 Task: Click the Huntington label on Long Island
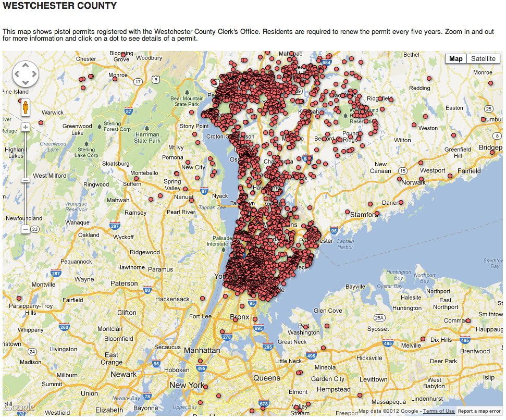407,308
